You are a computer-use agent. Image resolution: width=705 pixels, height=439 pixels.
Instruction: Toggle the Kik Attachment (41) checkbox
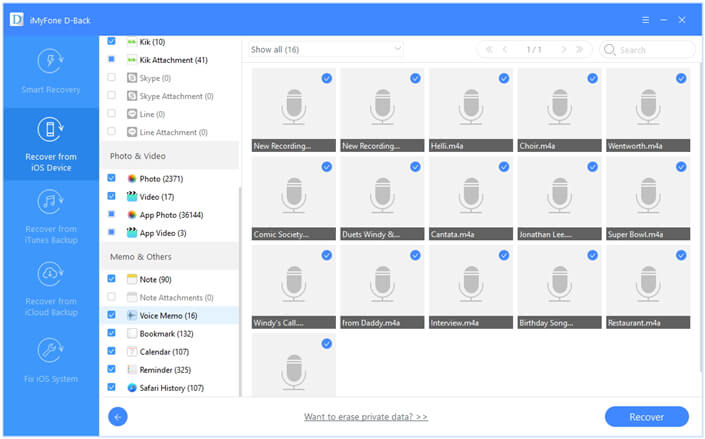[111, 59]
